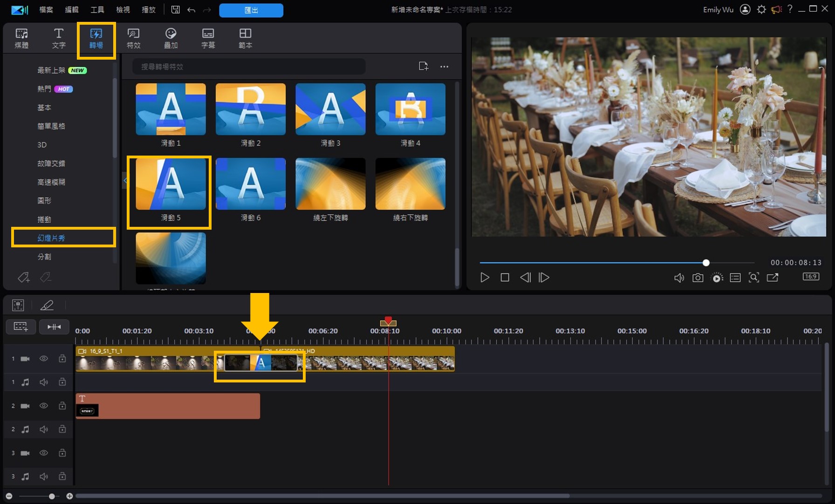Image resolution: width=835 pixels, height=504 pixels.
Task: Open help with the question mark icon
Action: click(790, 9)
